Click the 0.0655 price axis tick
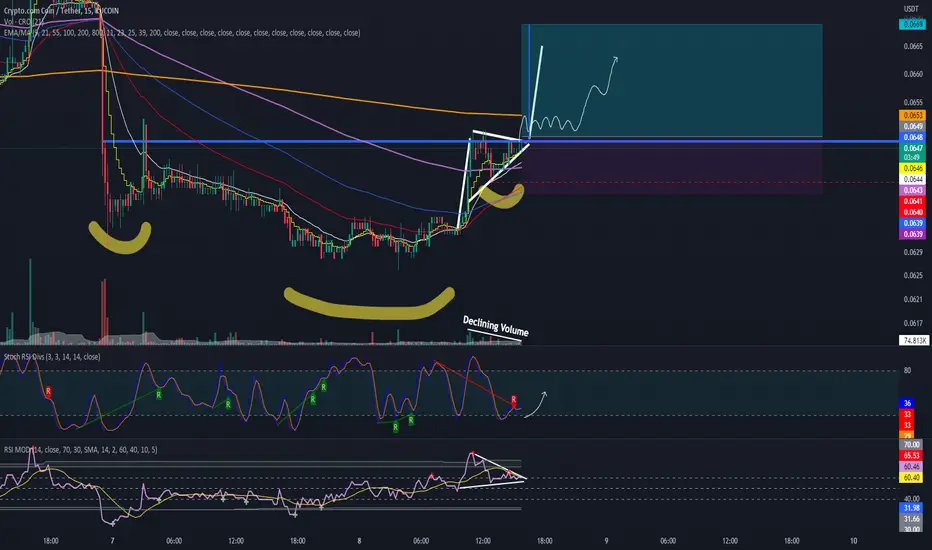Image resolution: width=932 pixels, height=550 pixels. pyautogui.click(x=912, y=102)
